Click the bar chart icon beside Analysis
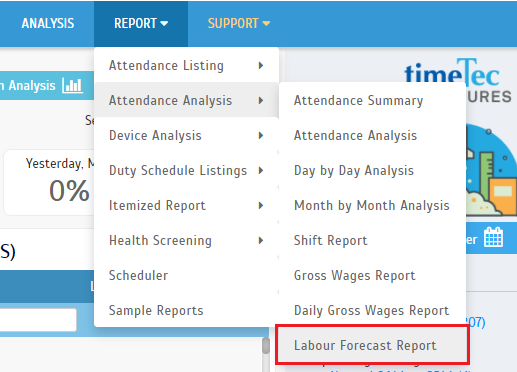This screenshot has height=372, width=517. tap(72, 86)
